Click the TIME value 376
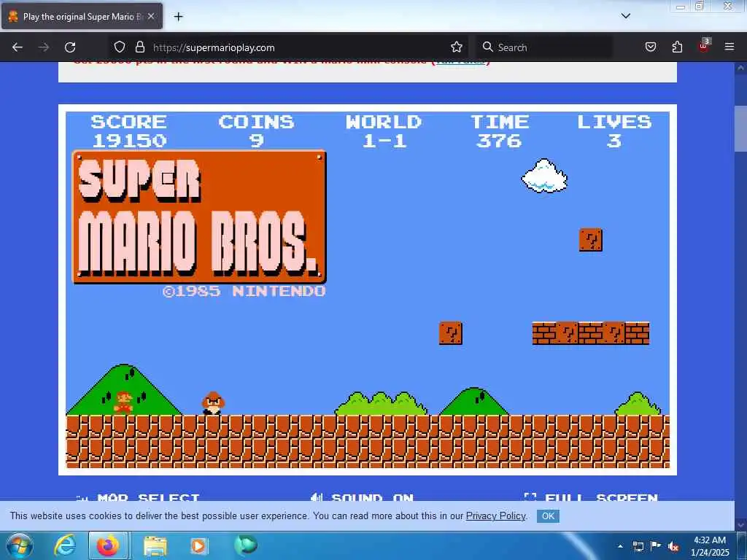Image resolution: width=747 pixels, height=560 pixels. (x=499, y=141)
